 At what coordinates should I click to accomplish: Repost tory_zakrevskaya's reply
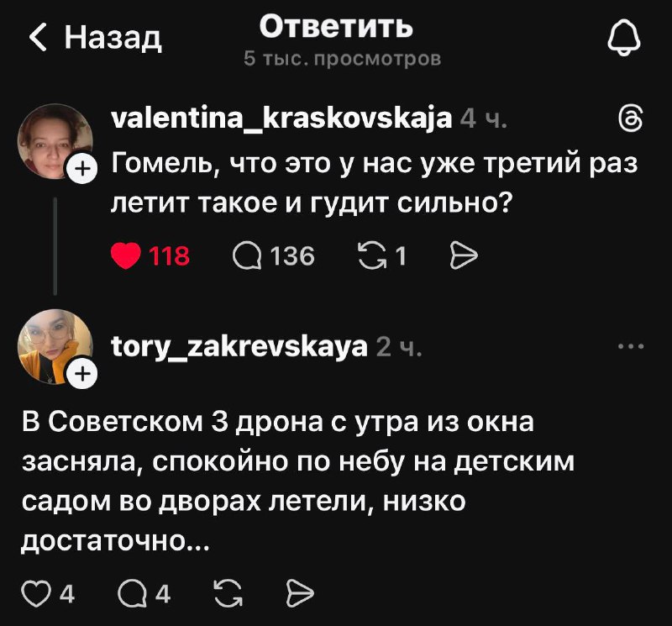point(225,594)
